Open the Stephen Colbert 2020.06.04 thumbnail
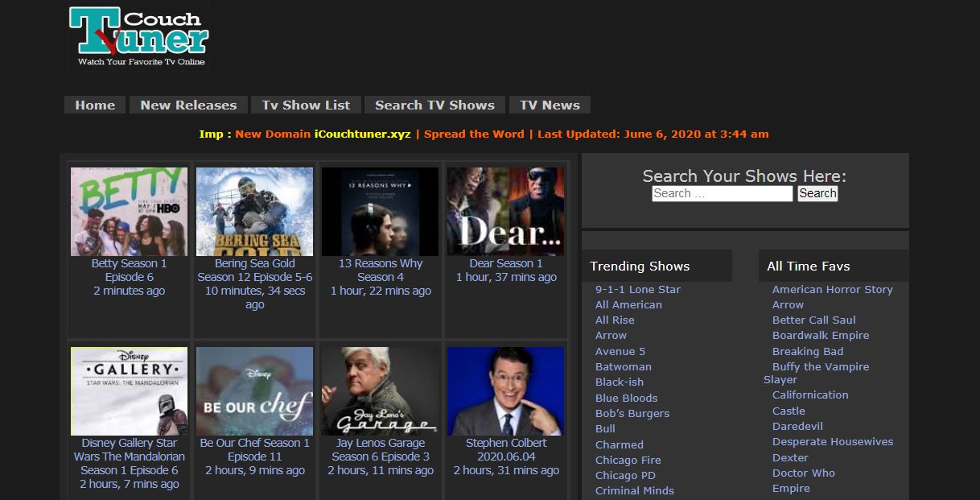 coord(505,390)
